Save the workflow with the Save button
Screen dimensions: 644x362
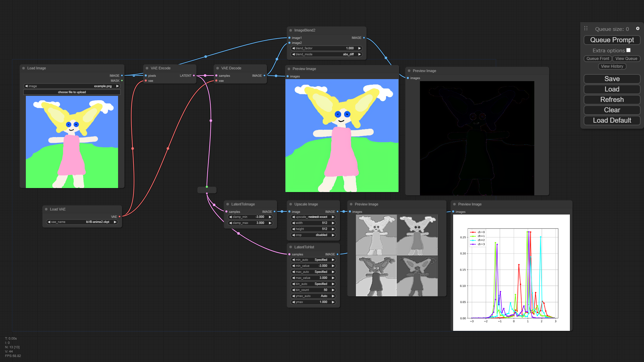tap(612, 79)
